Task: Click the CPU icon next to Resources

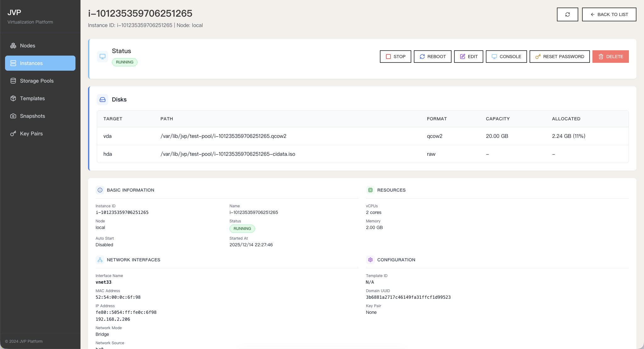Action: click(x=370, y=190)
